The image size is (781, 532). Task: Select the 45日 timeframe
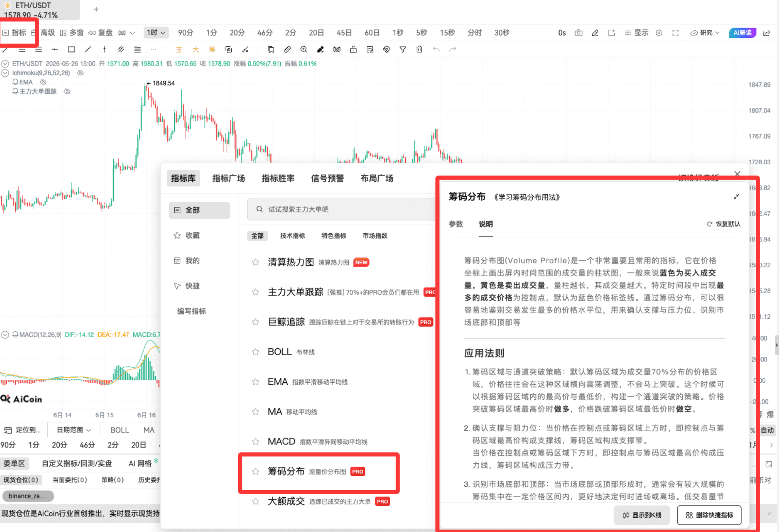click(344, 33)
